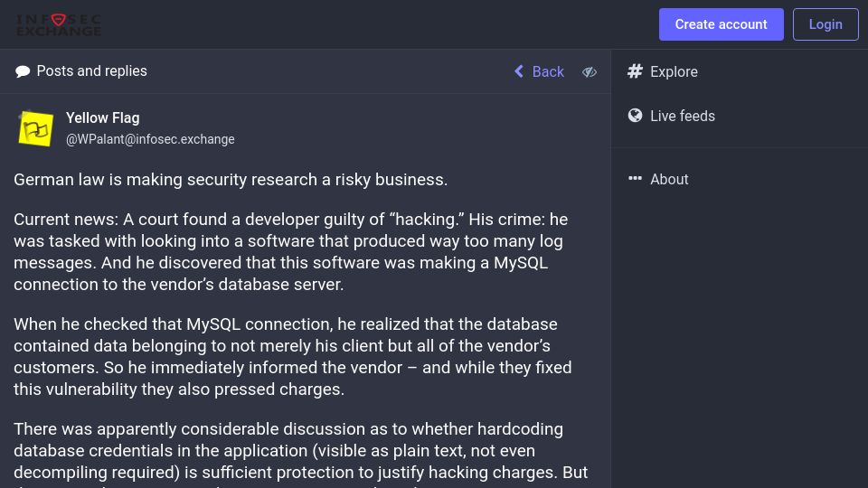Open the Yellow Flag display name
The height and width of the screenshot is (488, 868).
point(102,117)
